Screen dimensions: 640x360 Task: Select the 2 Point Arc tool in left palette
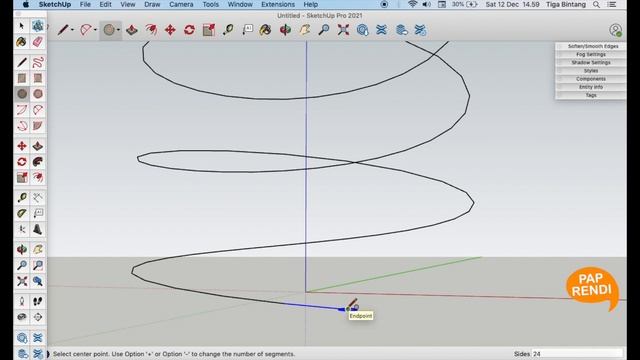38,110
